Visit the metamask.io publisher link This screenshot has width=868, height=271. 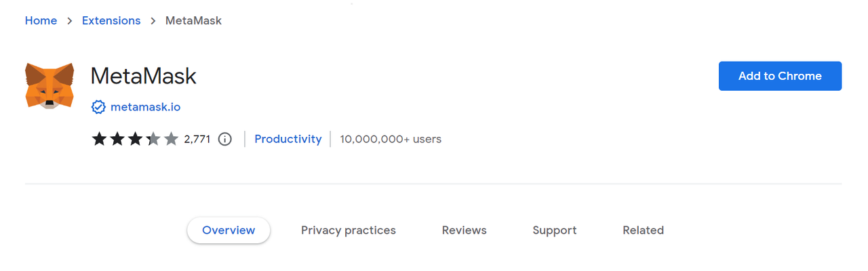(x=145, y=107)
